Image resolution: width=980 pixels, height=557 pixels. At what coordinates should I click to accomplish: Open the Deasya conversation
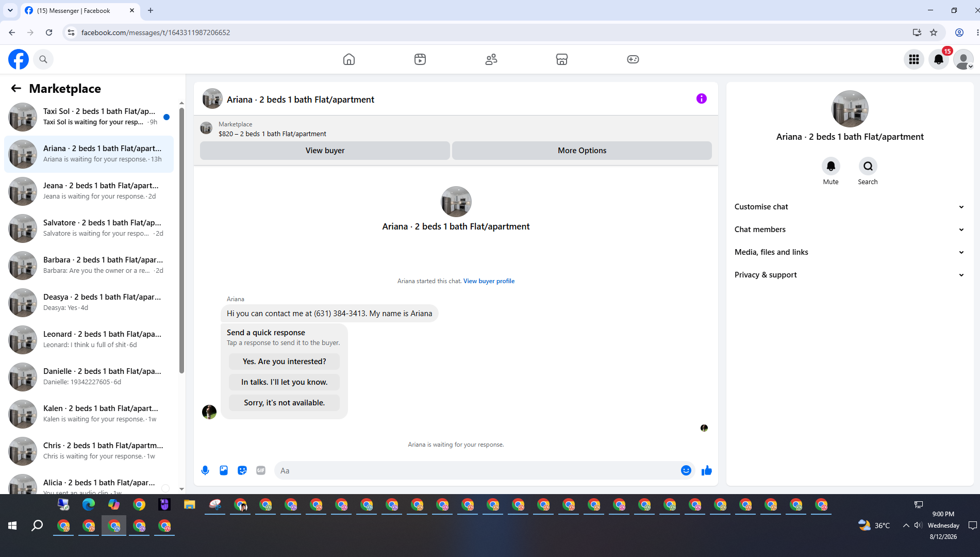[89, 302]
